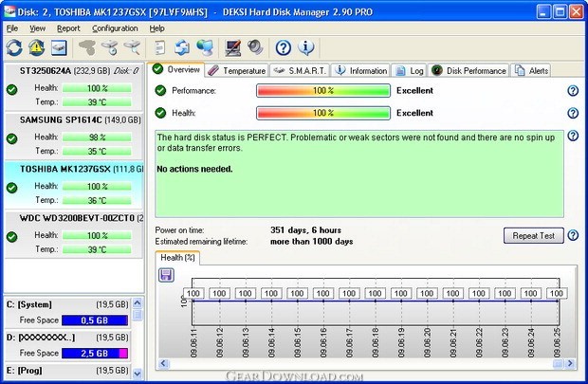Click the green check icon for WDC WD3200BEVT
The height and width of the screenshot is (384, 588).
pos(12,237)
